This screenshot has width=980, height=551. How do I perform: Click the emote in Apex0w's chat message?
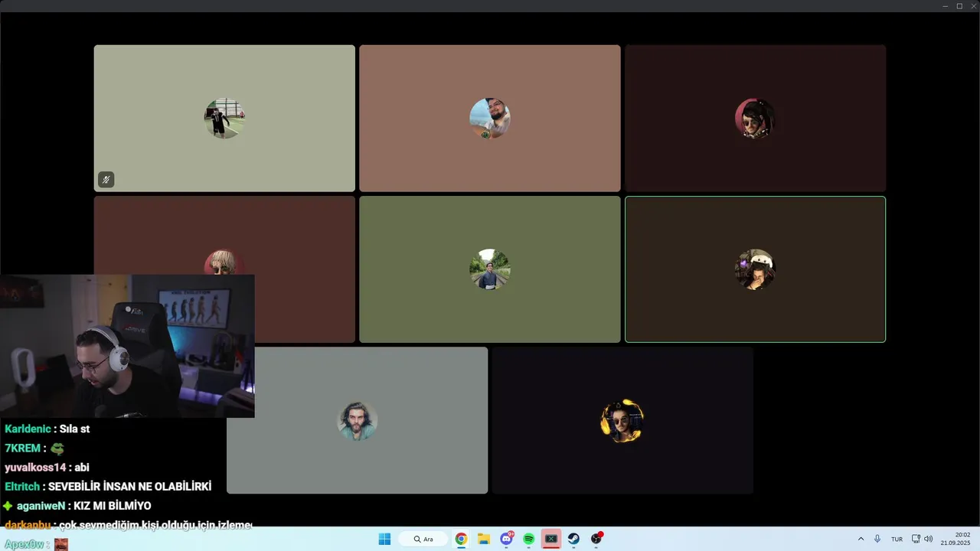[61, 544]
